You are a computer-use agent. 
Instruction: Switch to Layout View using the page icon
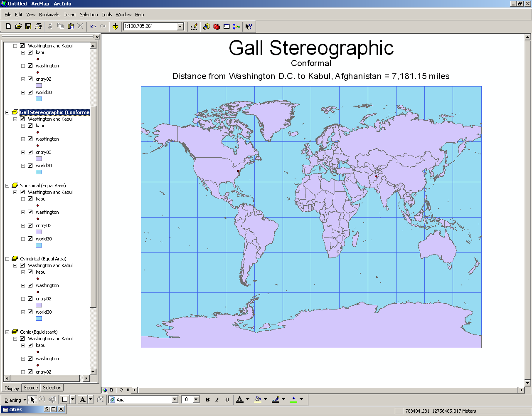[x=111, y=390]
